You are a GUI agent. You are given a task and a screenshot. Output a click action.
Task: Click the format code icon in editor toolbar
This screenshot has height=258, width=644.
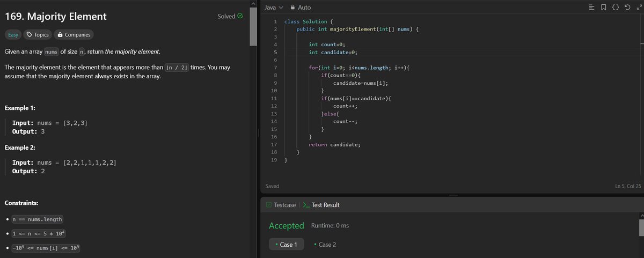pos(591,8)
